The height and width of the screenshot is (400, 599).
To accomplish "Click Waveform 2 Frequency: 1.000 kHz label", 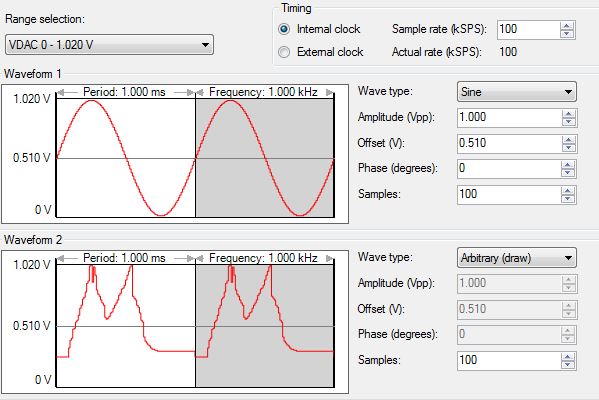I will (263, 258).
